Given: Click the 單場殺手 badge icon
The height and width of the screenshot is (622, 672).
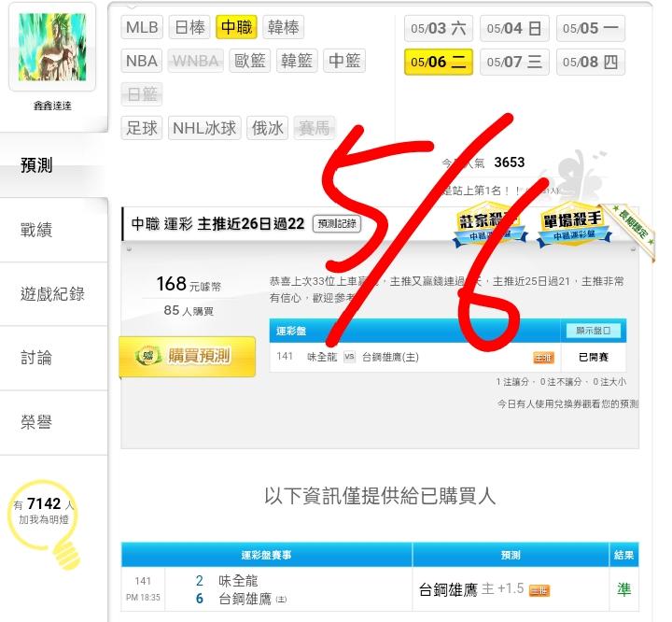Looking at the screenshot, I should click(574, 225).
